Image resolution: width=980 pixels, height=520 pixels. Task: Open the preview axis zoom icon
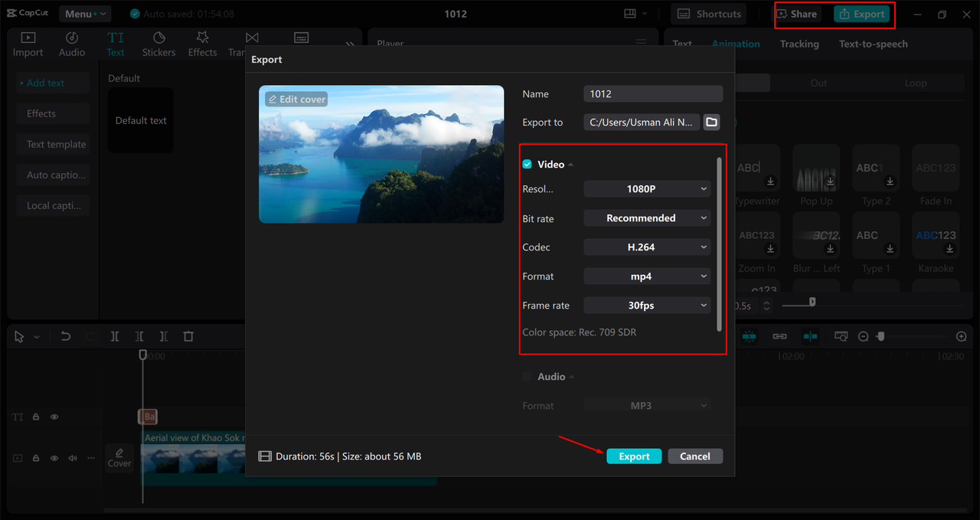tap(841, 336)
